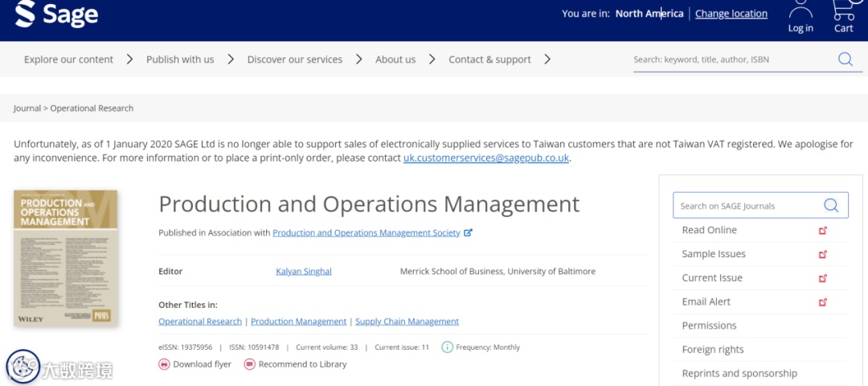
Task: Open Explore our content menu
Action: [68, 60]
